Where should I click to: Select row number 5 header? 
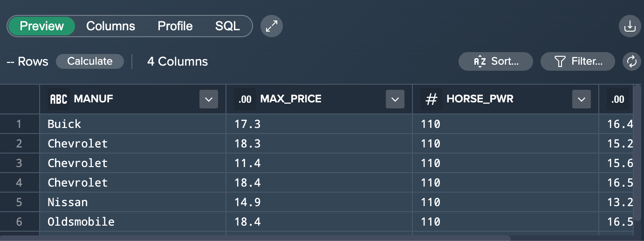click(19, 202)
